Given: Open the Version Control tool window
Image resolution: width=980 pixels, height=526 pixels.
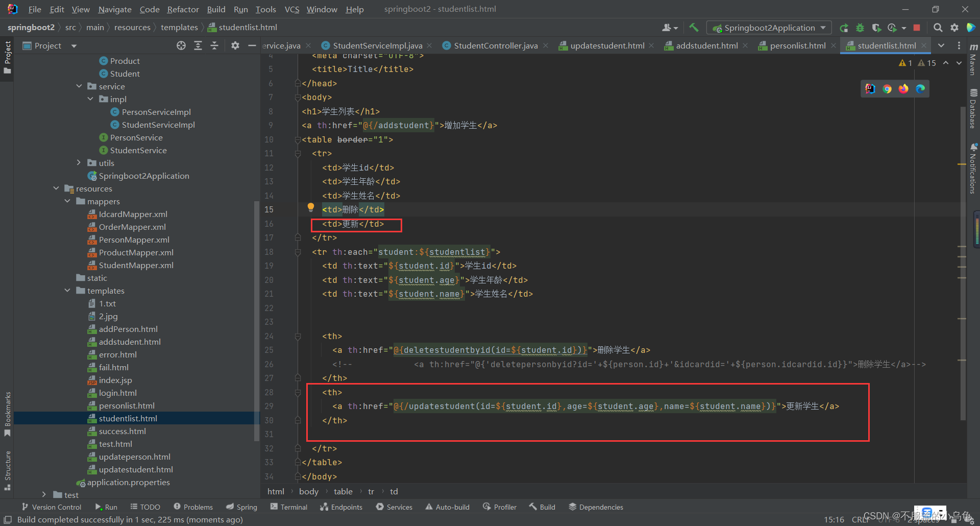Looking at the screenshot, I should click(x=52, y=507).
